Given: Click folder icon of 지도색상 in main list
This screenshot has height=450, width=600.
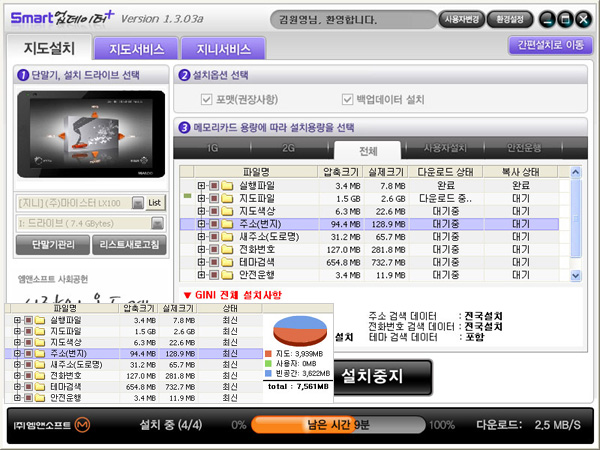Looking at the screenshot, I should (227, 211).
